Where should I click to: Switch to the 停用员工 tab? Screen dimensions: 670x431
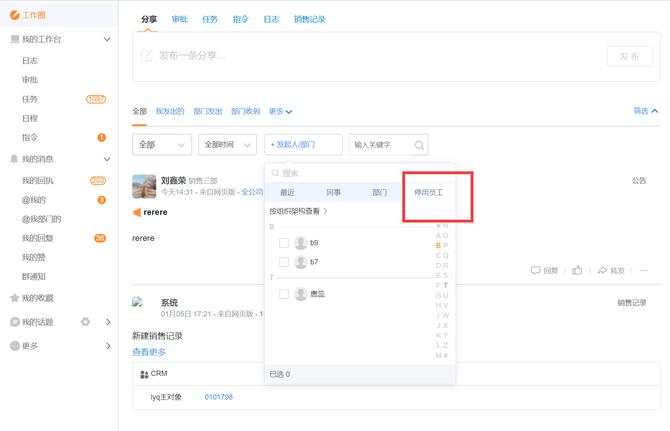coord(428,192)
